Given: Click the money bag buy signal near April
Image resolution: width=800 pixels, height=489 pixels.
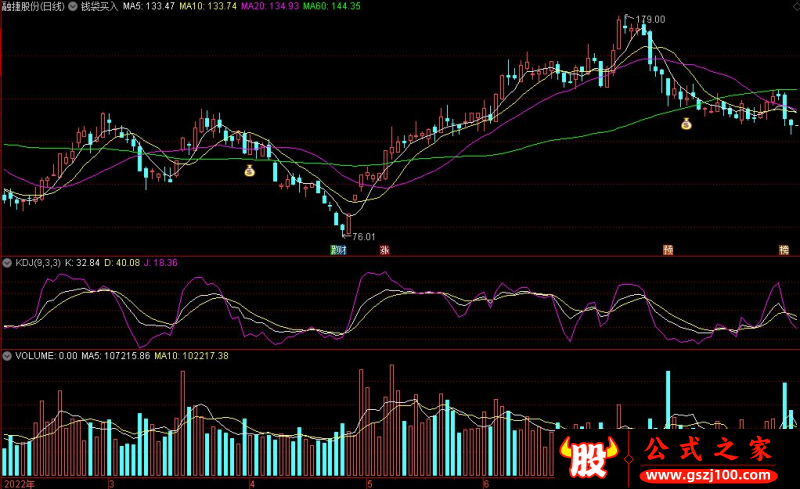Looking at the screenshot, I should (249, 170).
